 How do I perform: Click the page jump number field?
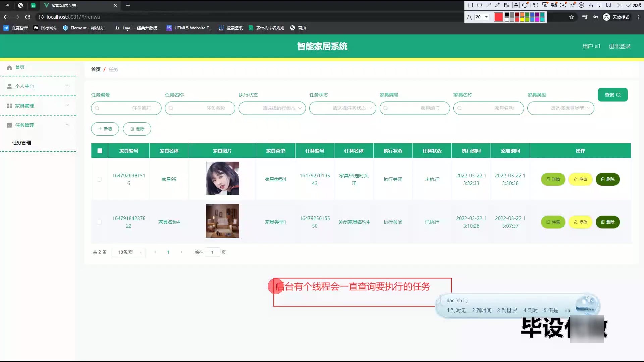212,252
